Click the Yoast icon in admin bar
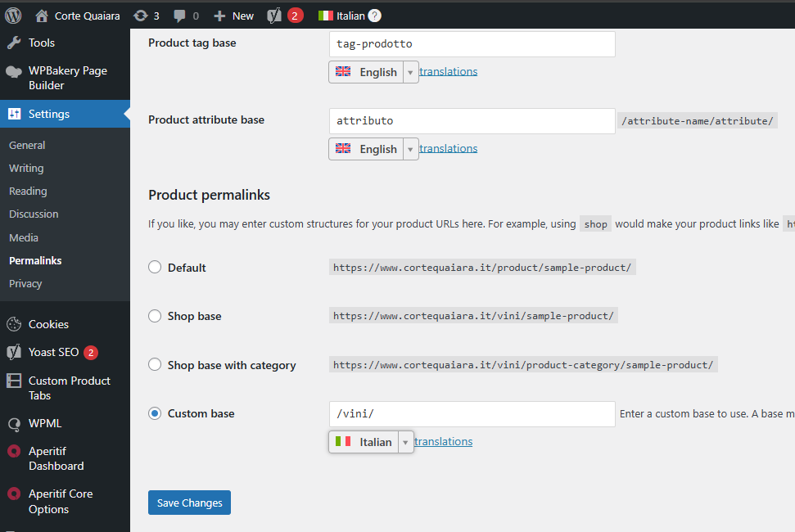The width and height of the screenshot is (795, 532). [276, 16]
